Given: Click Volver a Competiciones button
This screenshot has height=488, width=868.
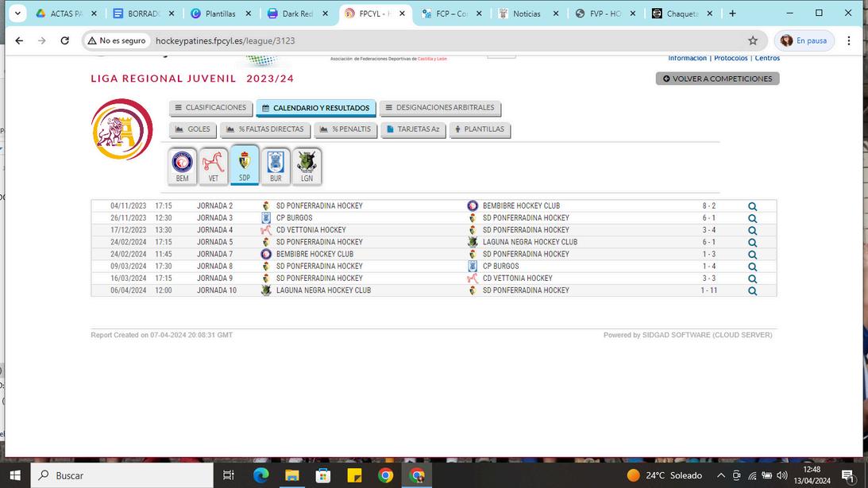Looking at the screenshot, I should pyautogui.click(x=717, y=79).
